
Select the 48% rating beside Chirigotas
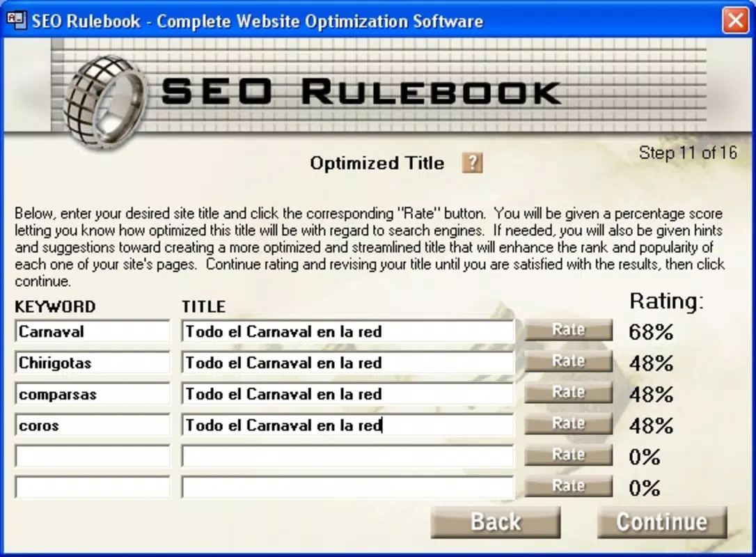[x=651, y=363]
